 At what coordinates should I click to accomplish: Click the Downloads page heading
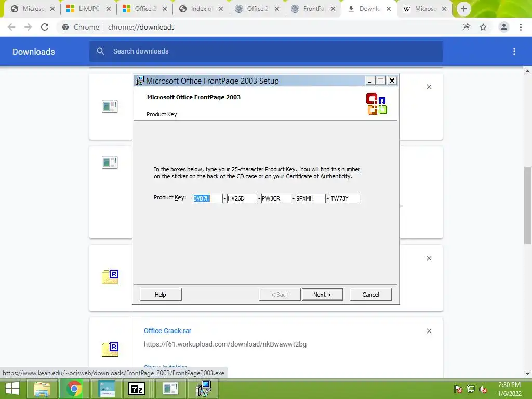coord(34,51)
